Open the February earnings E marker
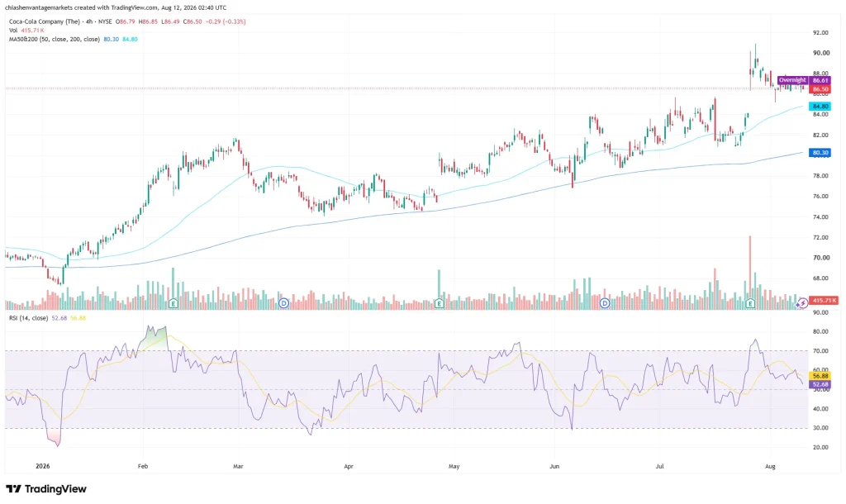Viewport: 846px width, 504px height. 173,303
